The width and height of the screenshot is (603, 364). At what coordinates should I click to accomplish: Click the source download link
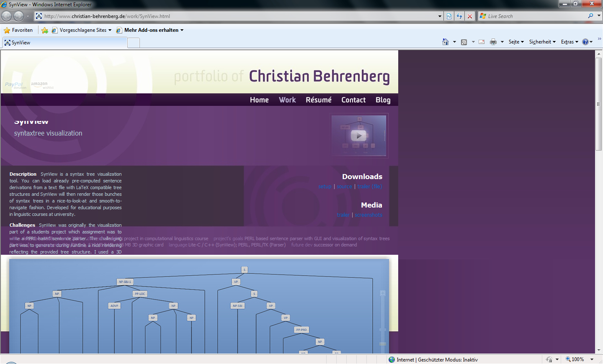pyautogui.click(x=344, y=187)
